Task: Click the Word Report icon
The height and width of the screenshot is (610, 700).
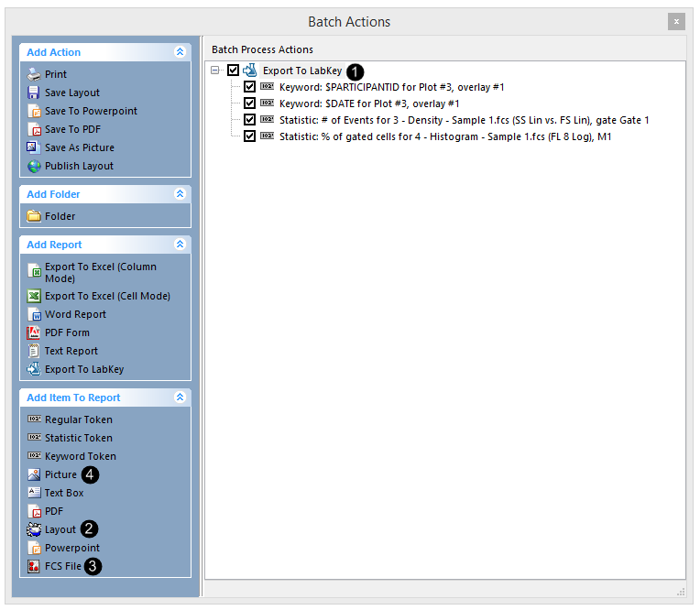Action: [34, 314]
